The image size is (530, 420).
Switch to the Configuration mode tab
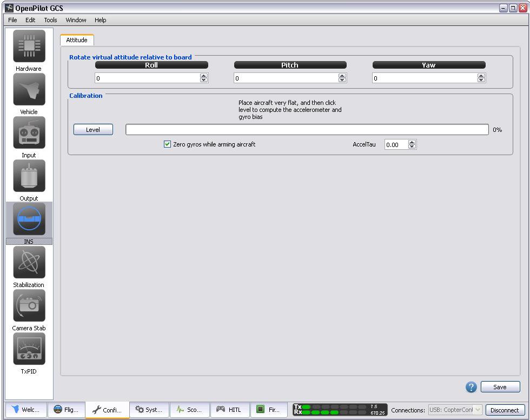[x=107, y=410]
